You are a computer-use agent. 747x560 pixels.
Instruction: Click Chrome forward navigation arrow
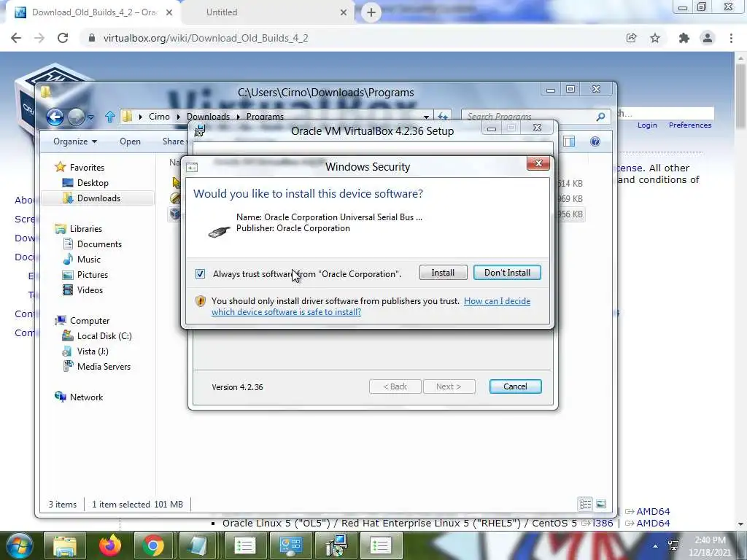39,38
